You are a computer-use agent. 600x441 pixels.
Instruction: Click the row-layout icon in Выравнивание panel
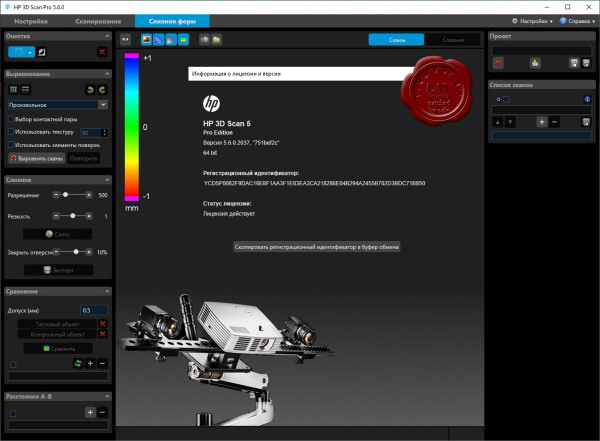(x=26, y=90)
